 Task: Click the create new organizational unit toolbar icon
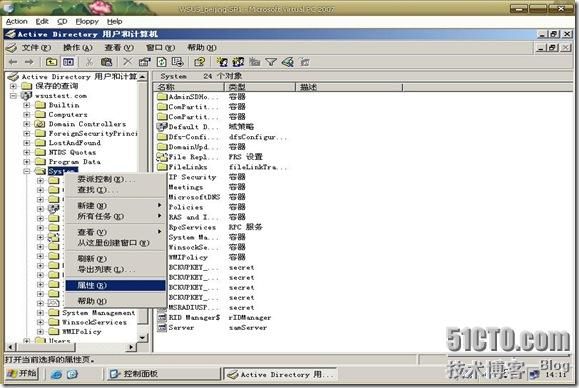point(254,62)
